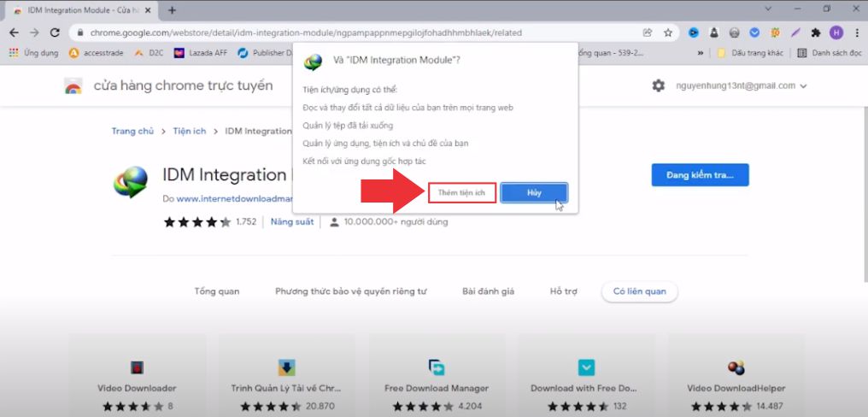Switch to the Tổng quan tab

point(217,291)
